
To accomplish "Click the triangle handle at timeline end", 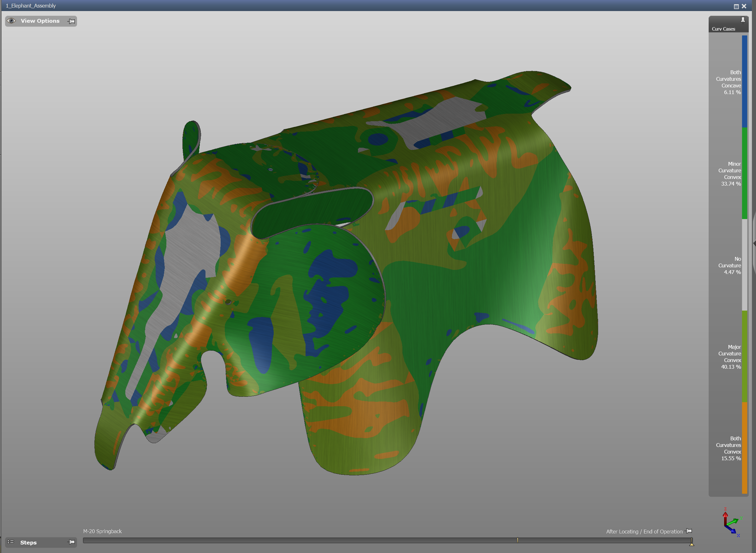I will pos(691,544).
